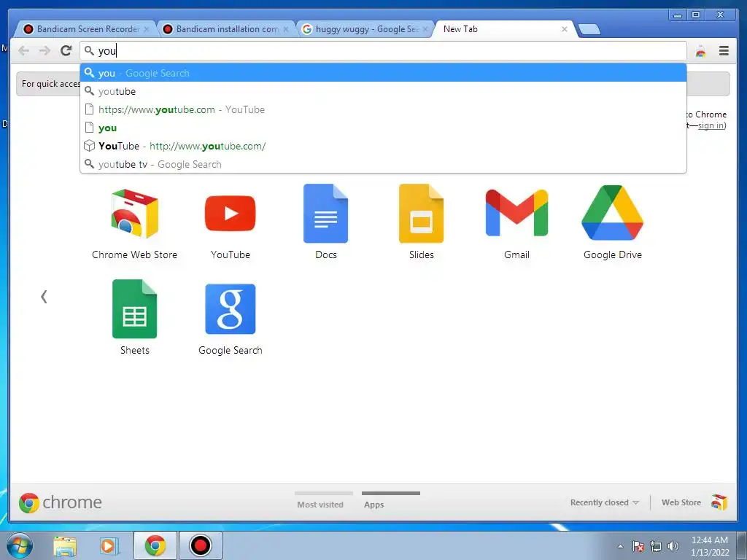Open the Chrome hamburger menu
747x560 pixels.
point(724,50)
